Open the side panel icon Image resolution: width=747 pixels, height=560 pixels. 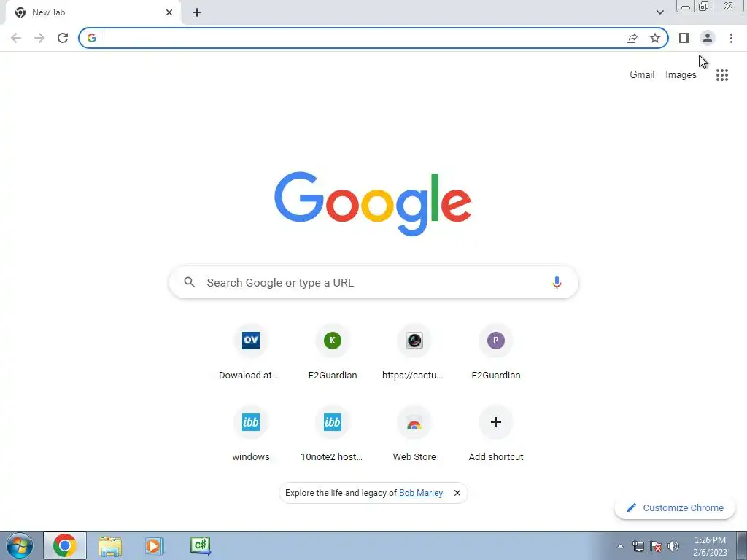tap(684, 38)
